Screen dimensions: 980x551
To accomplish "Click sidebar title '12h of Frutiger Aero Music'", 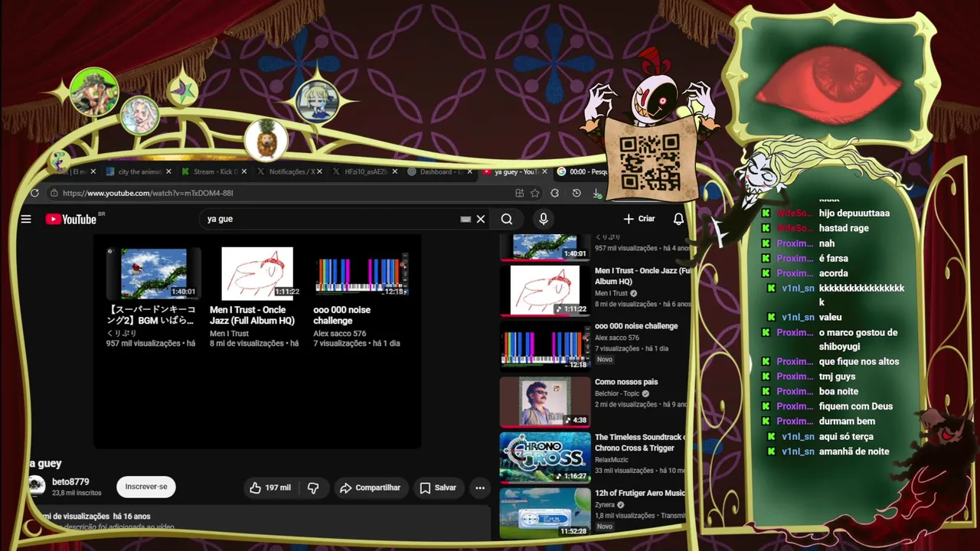I will (640, 494).
